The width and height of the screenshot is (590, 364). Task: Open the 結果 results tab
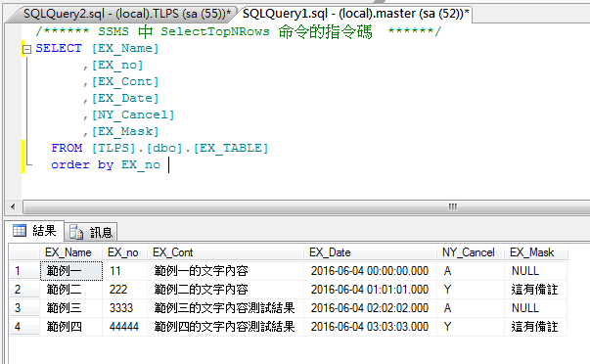[35, 230]
